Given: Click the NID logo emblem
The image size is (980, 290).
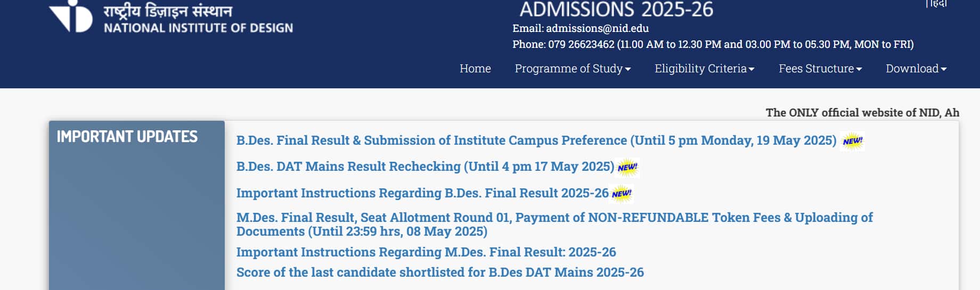Looking at the screenshot, I should (71, 16).
